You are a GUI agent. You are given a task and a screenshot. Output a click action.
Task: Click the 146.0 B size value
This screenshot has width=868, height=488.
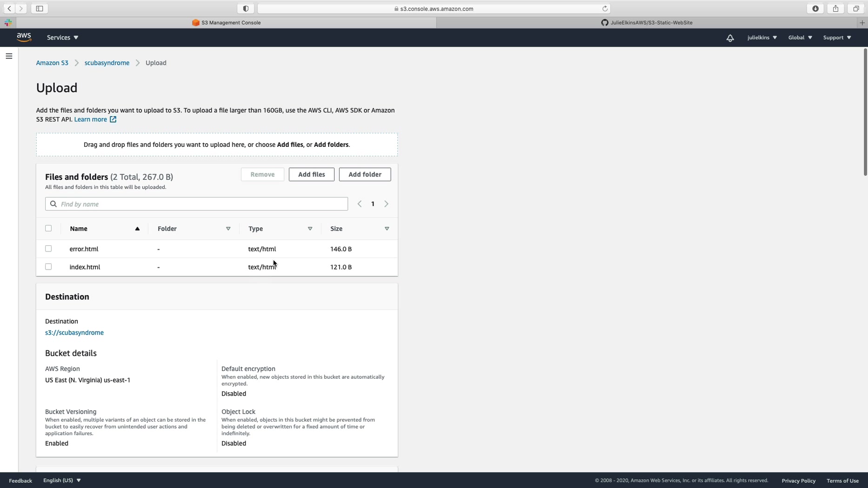click(341, 249)
